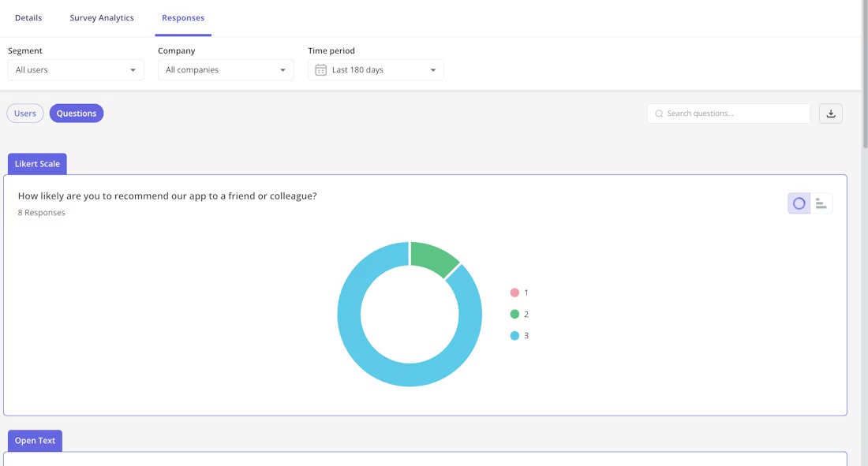
Task: Select the donut chart view icon
Action: pos(799,203)
